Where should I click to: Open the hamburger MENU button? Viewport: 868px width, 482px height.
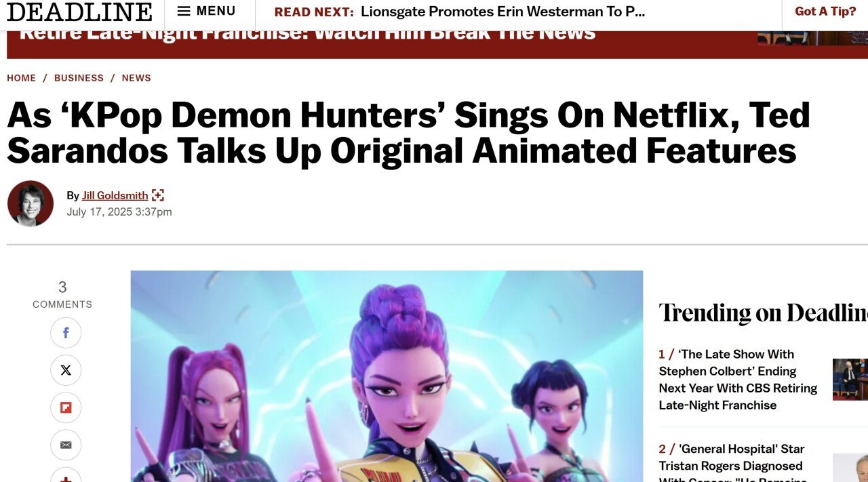click(x=206, y=12)
